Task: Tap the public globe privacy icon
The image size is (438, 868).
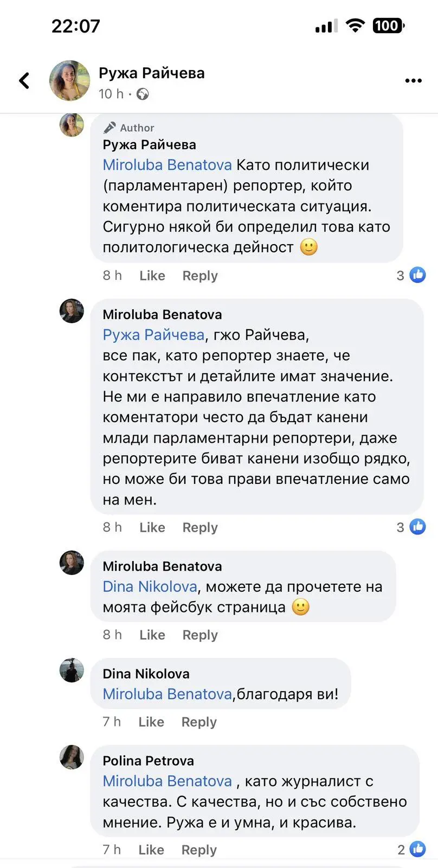Action: (x=143, y=94)
